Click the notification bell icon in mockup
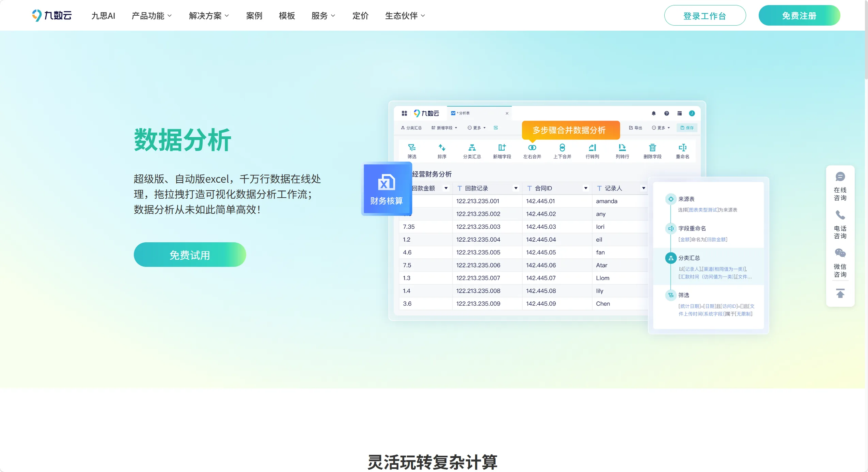The width and height of the screenshot is (868, 472). point(653,113)
